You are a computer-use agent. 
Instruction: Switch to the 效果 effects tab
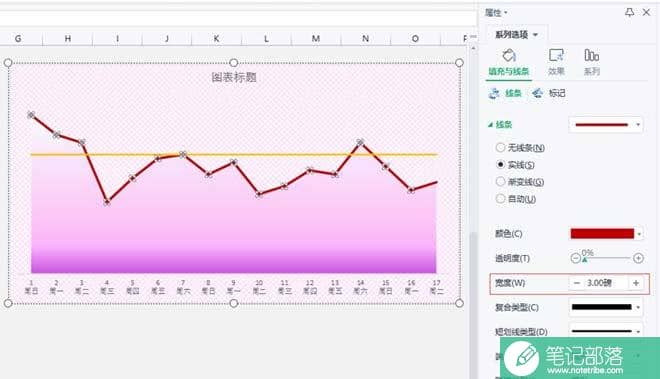(556, 62)
